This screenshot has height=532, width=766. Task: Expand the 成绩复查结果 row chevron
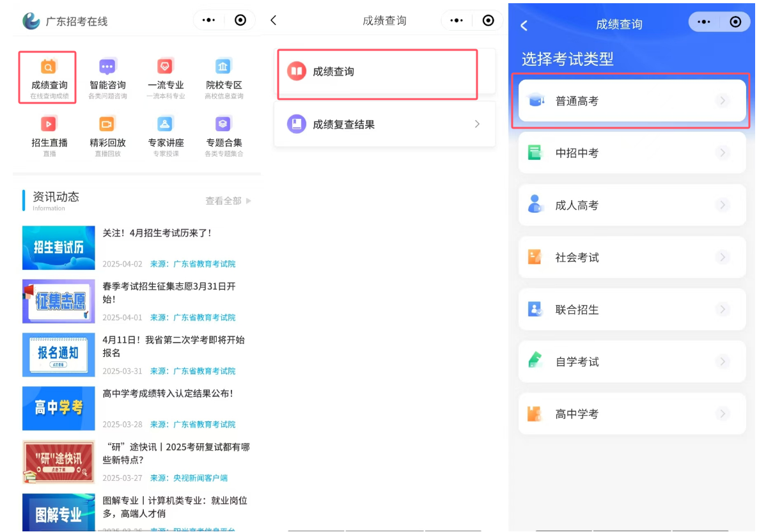coord(477,124)
